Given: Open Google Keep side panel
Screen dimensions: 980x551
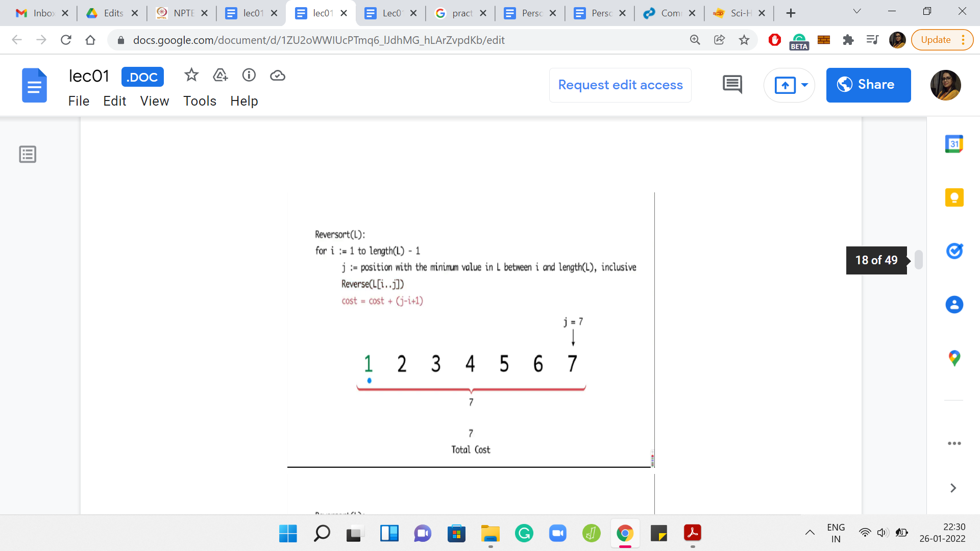Looking at the screenshot, I should click(954, 197).
